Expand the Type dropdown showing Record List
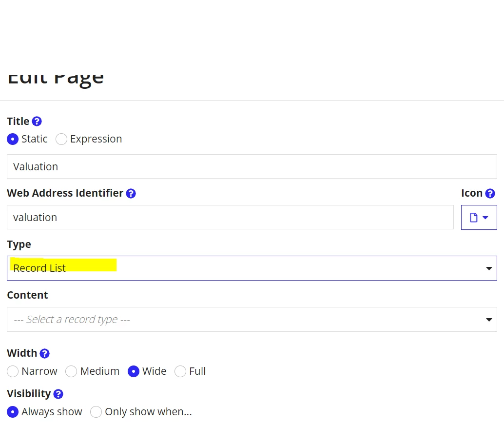Screen dimensions: 504x426 click(x=252, y=268)
